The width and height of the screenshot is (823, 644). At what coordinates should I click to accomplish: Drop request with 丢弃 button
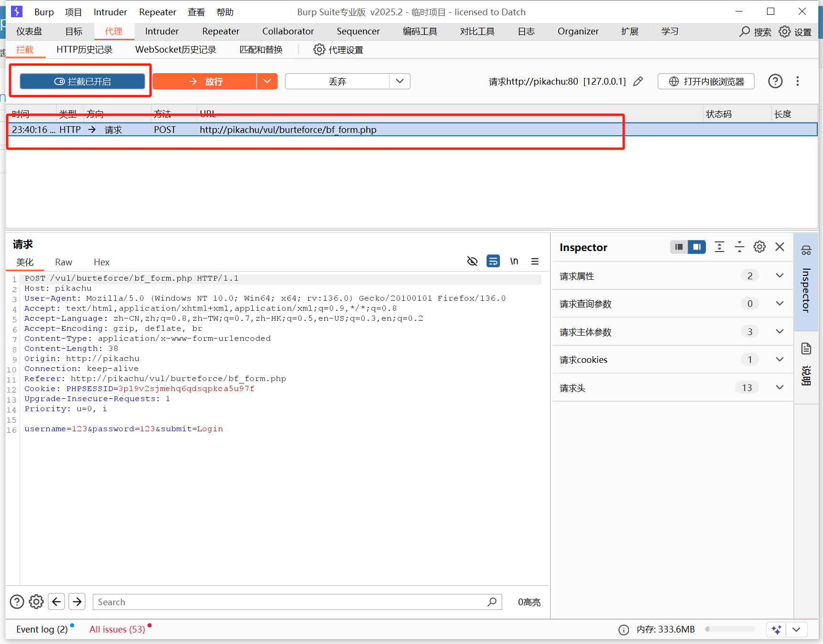point(337,81)
